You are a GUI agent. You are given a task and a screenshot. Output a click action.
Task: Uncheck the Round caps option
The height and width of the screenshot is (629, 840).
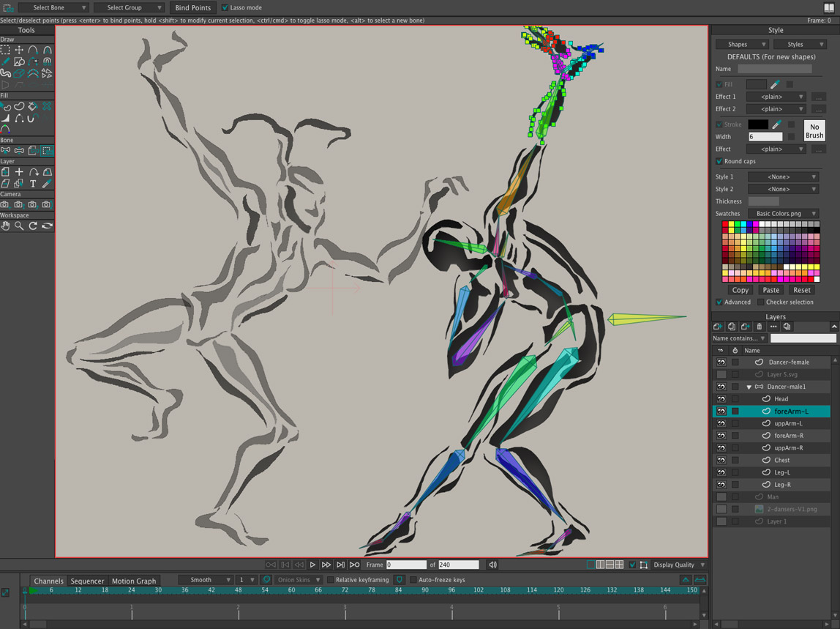(x=719, y=161)
